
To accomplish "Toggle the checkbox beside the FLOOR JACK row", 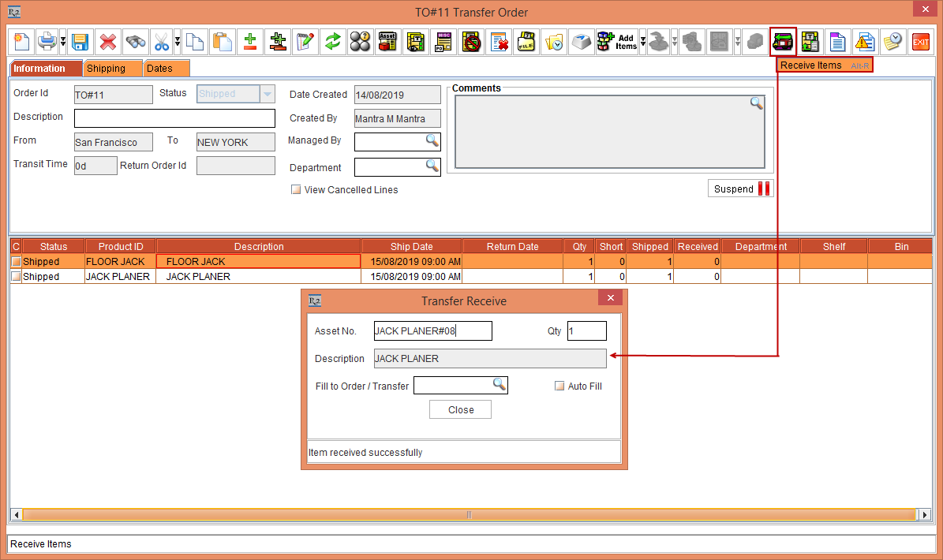I will (x=14, y=261).
